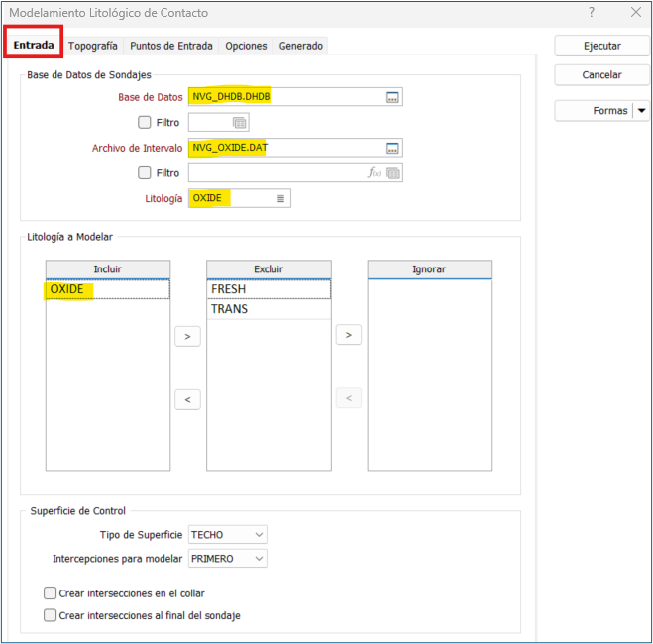Expand the Formas dropdown arrow
This screenshot has width=653, height=644.
tap(641, 111)
